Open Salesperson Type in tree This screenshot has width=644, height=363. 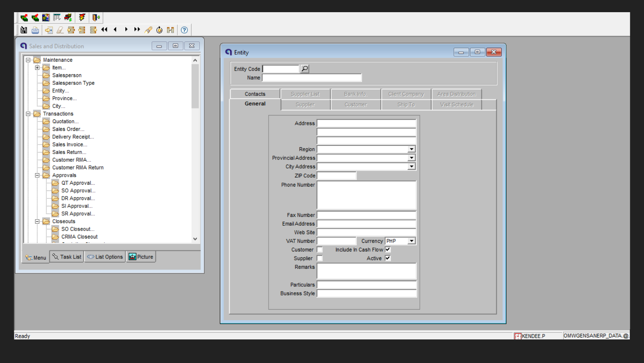pos(73,83)
